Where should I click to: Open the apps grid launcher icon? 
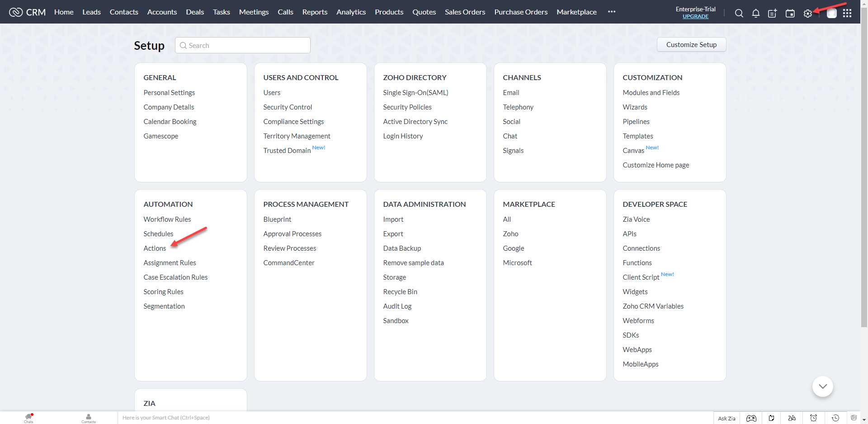(x=847, y=13)
